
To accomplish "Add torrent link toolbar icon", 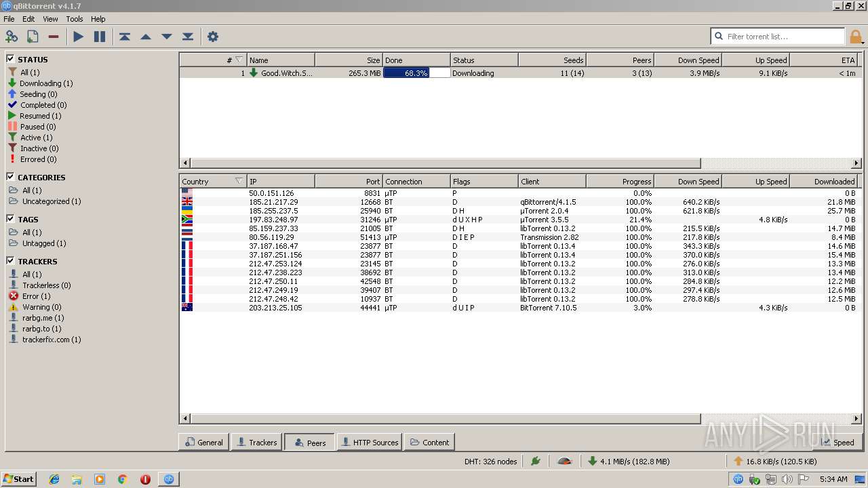I will point(12,37).
